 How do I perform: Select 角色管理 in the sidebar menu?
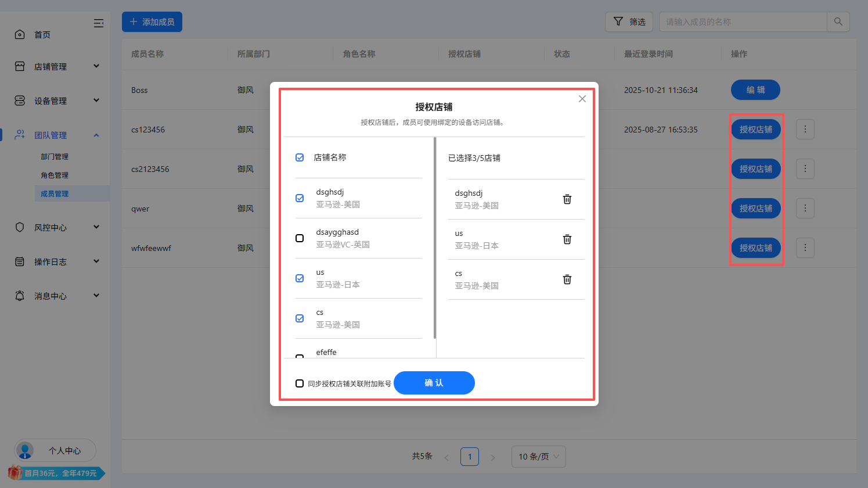(55, 175)
